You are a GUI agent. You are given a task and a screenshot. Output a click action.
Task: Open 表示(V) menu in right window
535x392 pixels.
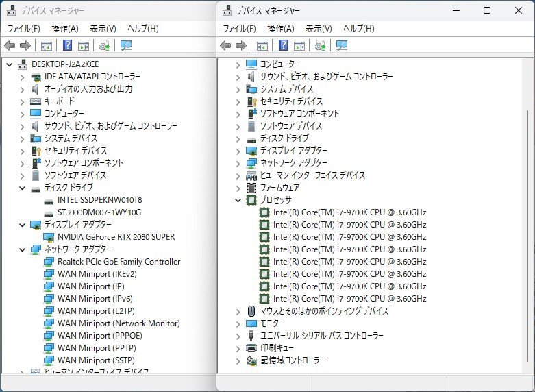coord(319,28)
